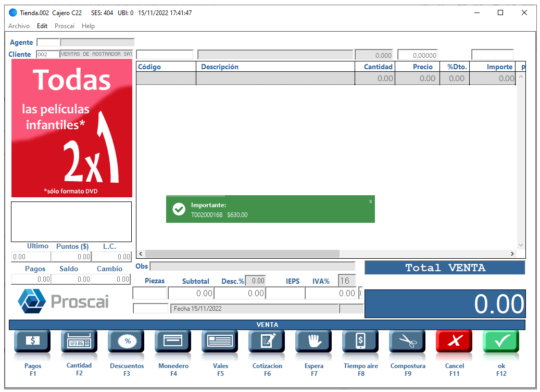Open the Monedero F4 wallet icon
The width and height of the screenshot is (540, 392).
coord(173,342)
